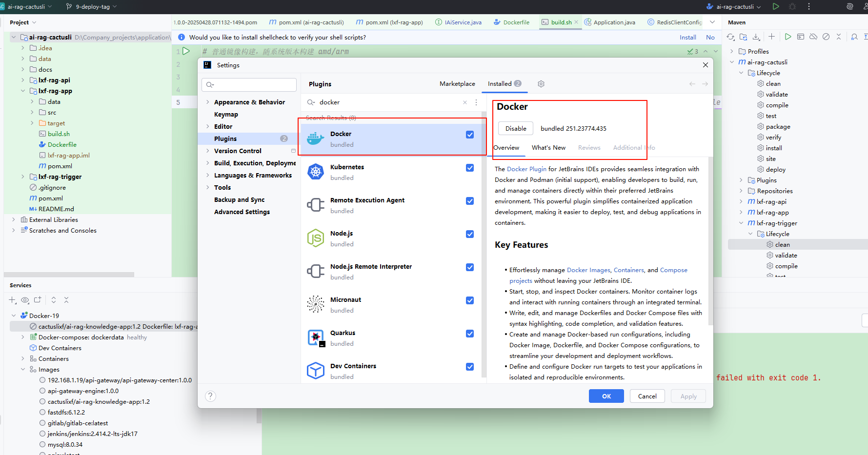Clear the plugin search field with X
The height and width of the screenshot is (455, 868).
pos(465,102)
